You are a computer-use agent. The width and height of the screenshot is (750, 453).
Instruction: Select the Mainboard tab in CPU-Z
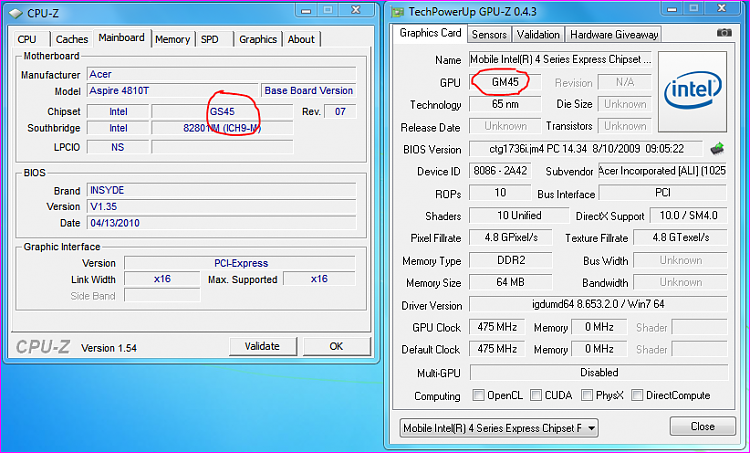[x=121, y=38]
